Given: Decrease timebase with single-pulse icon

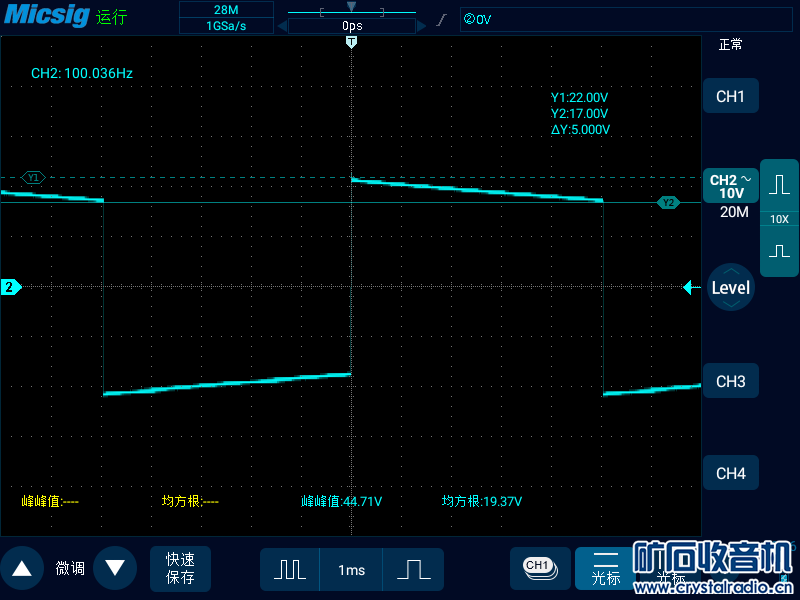Looking at the screenshot, I should click(x=413, y=569).
